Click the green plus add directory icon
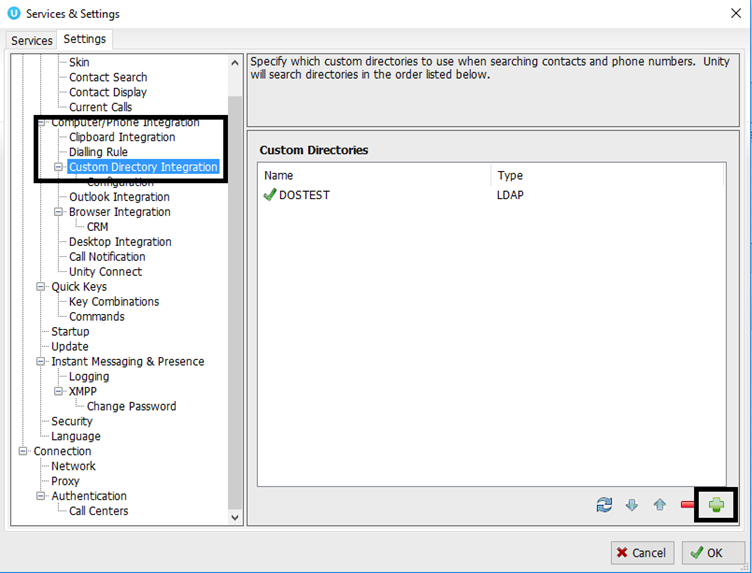752x573 pixels. (x=716, y=504)
